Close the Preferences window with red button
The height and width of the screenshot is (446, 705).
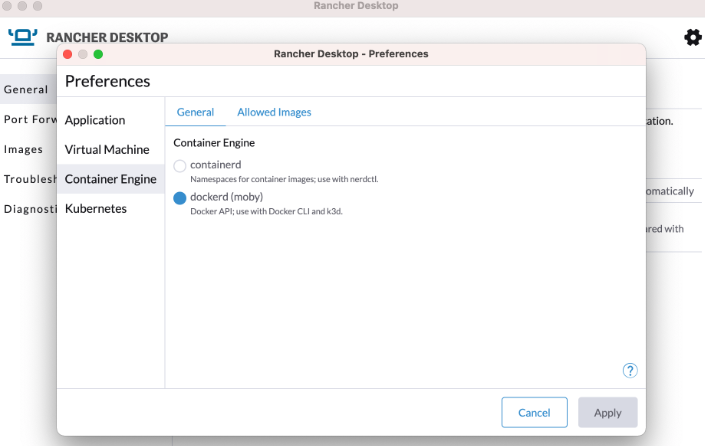68,54
